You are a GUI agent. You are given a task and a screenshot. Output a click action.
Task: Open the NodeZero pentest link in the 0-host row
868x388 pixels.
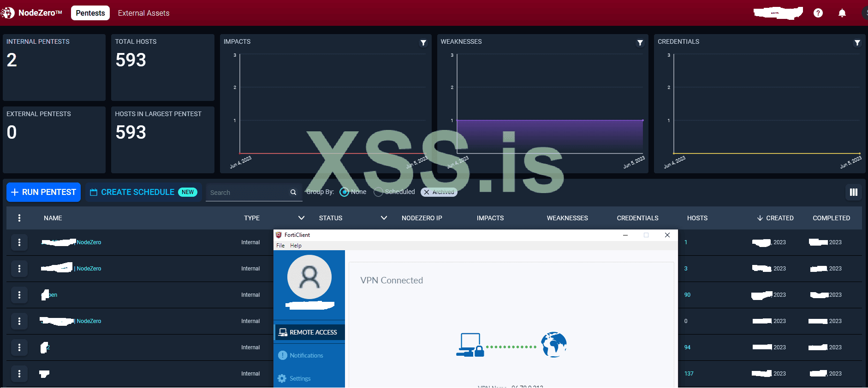tap(89, 321)
